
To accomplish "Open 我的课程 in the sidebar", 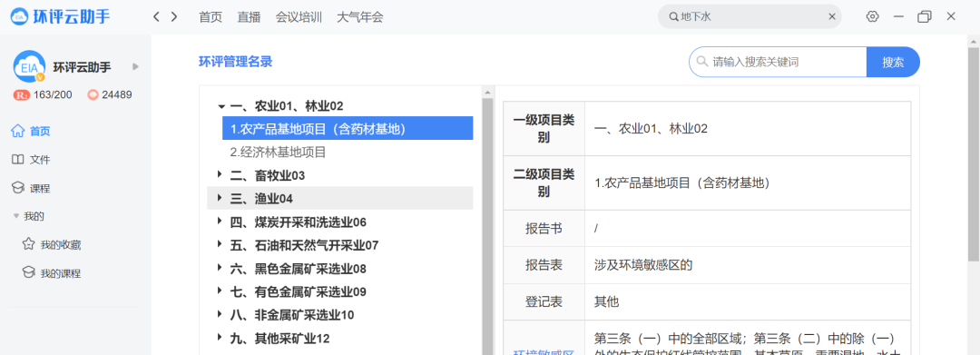I will 51,273.
